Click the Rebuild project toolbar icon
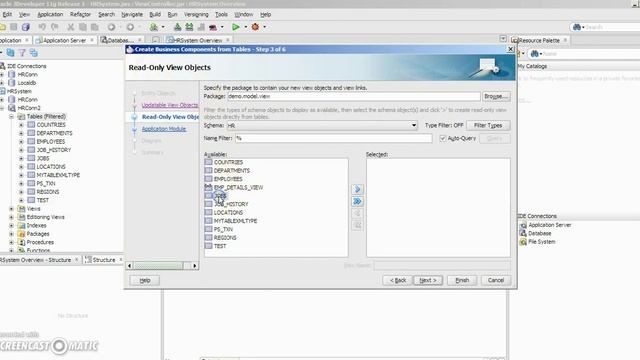 pos(189,27)
